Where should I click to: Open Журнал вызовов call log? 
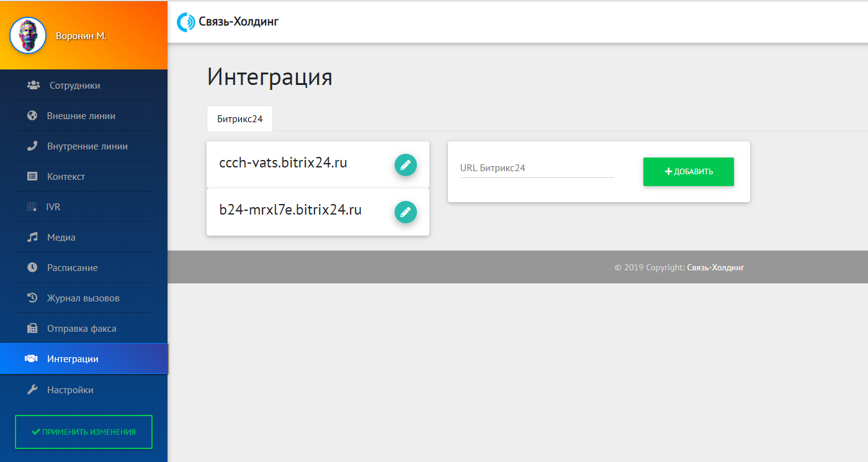coord(83,298)
